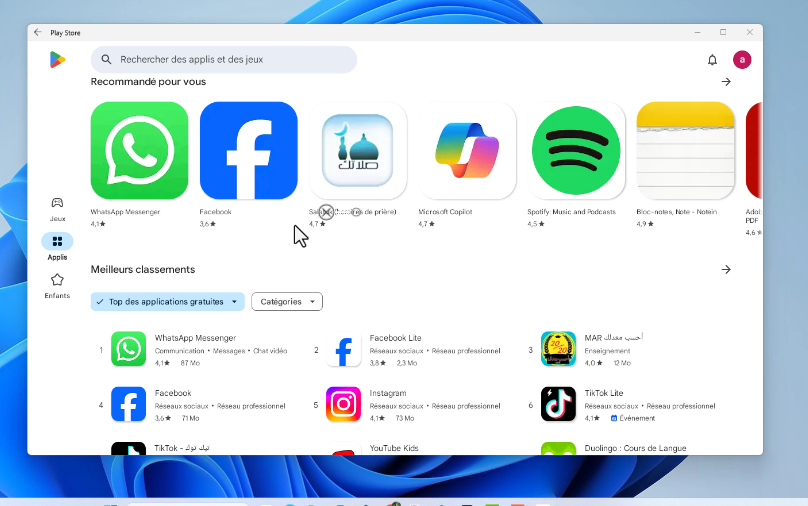
Task: Click the Microsoft Copilot label
Action: [445, 212]
